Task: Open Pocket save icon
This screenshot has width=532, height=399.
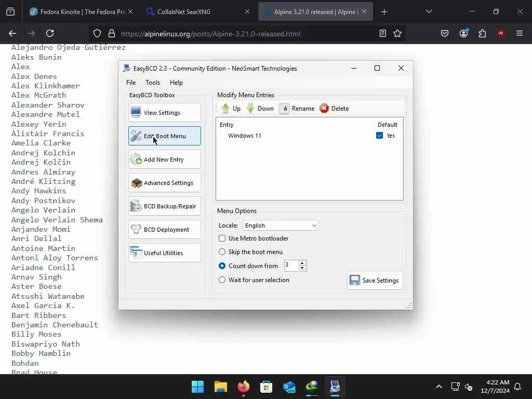Action: point(445,33)
